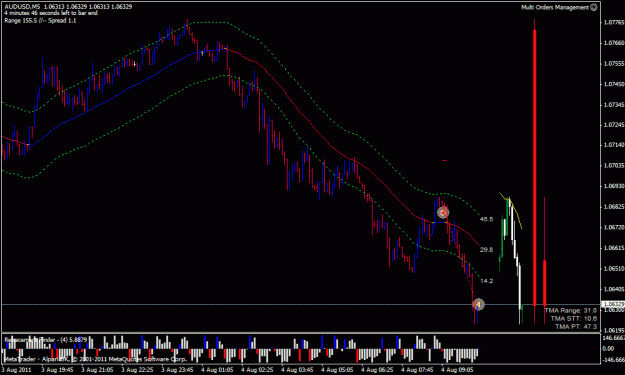Click the 1.06195 price axis label
The height and width of the screenshot is (375, 625).
(x=614, y=330)
